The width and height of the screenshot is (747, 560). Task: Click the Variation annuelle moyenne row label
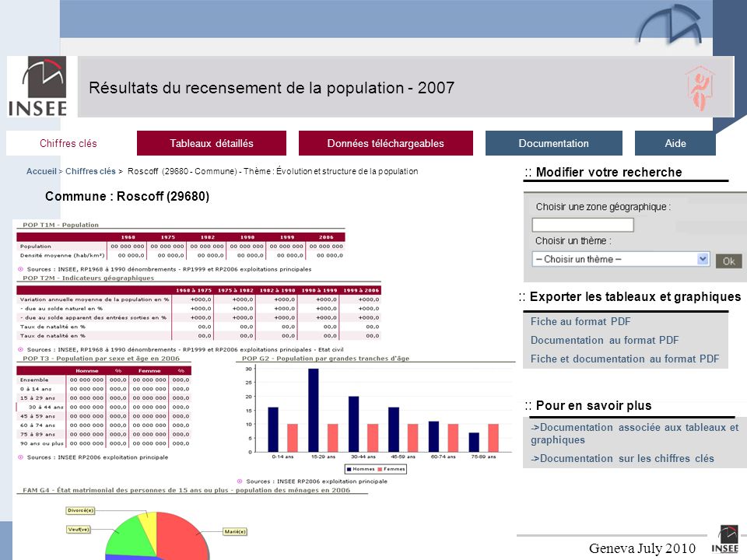click(x=94, y=299)
